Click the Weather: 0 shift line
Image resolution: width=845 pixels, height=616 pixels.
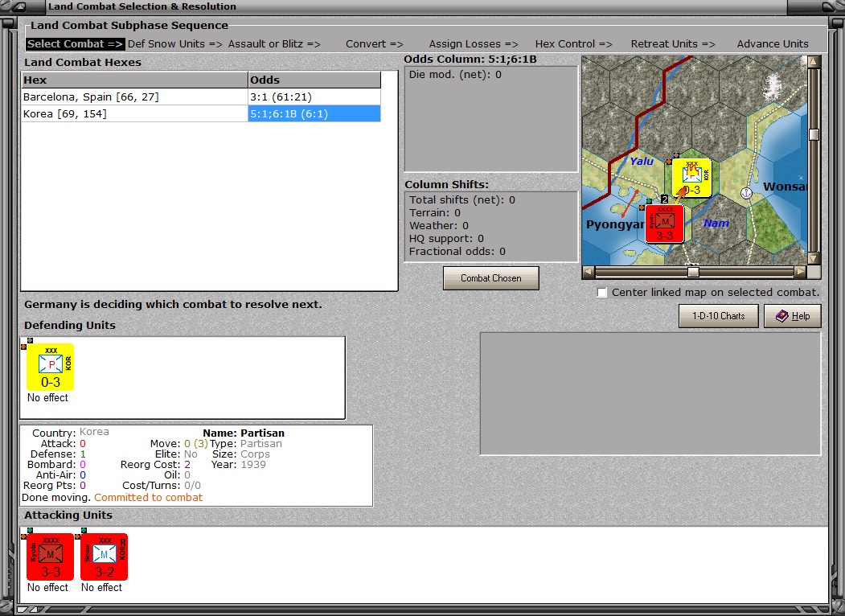coord(439,226)
